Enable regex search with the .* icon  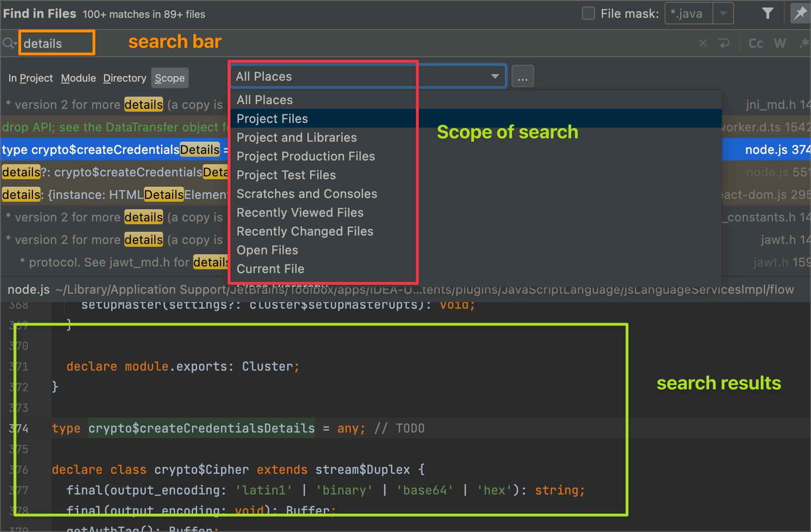tap(803, 43)
